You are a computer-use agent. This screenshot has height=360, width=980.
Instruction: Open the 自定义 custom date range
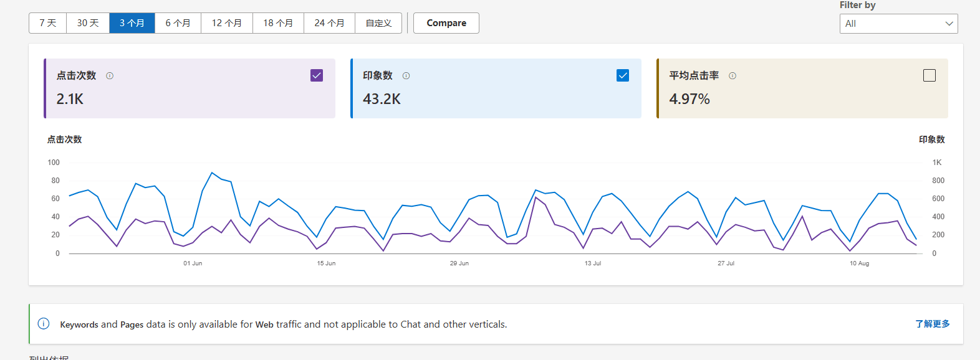tap(378, 23)
